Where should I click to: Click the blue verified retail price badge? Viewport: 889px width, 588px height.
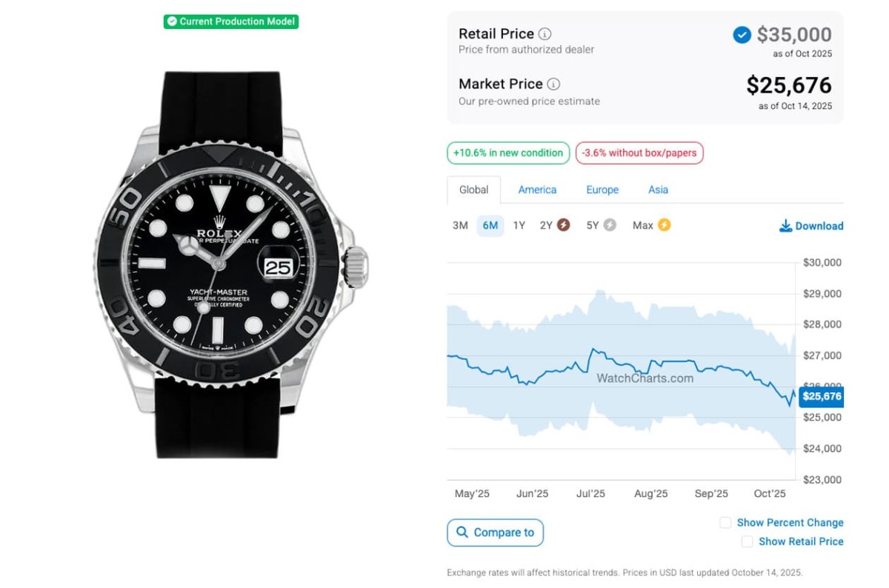tap(742, 35)
